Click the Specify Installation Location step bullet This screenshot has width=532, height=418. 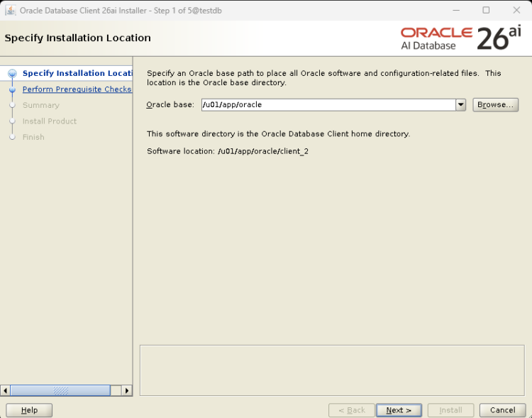click(x=13, y=73)
